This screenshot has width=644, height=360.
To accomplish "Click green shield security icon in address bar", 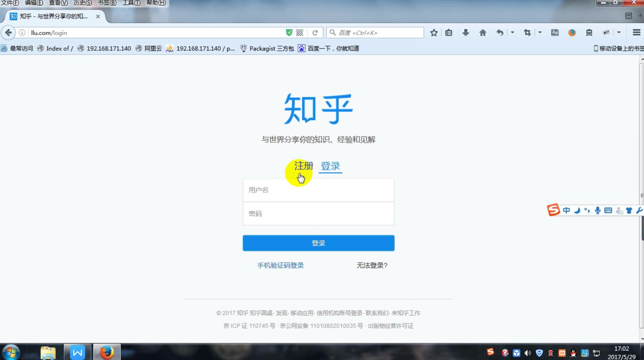I will pyautogui.click(x=289, y=33).
